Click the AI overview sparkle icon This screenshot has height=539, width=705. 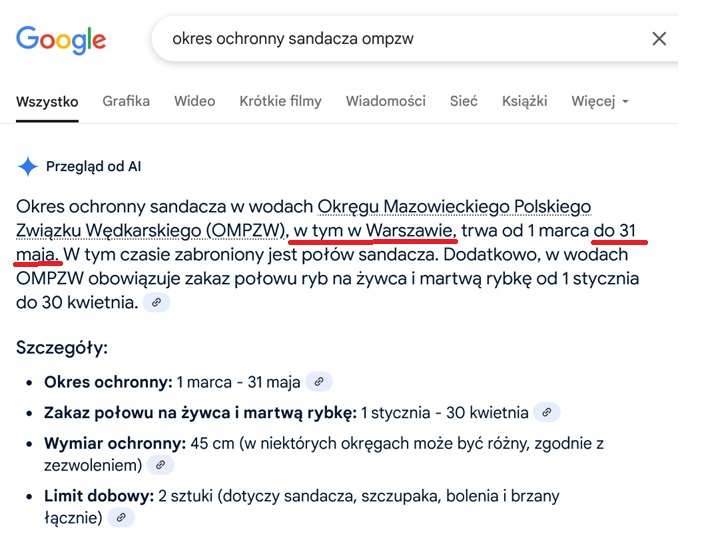28,166
